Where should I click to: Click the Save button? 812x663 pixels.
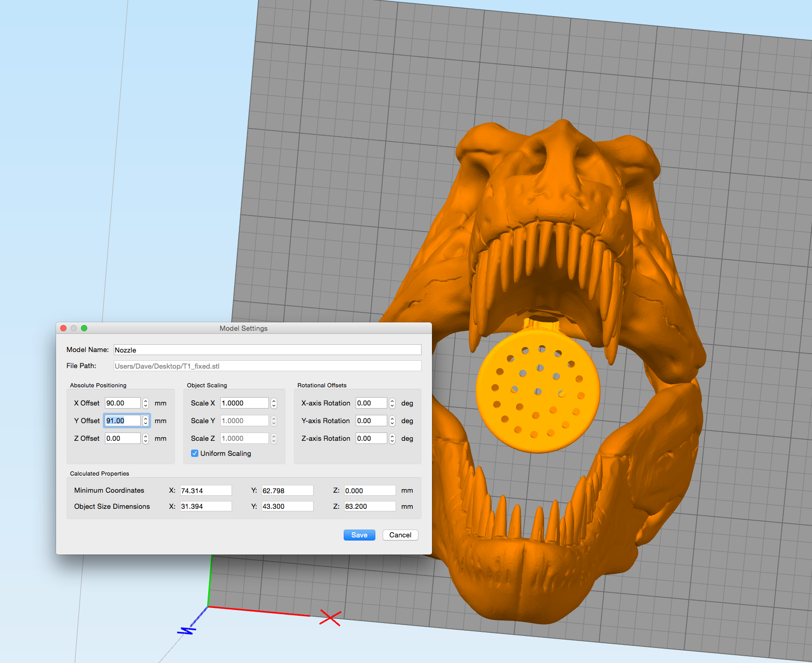[359, 535]
